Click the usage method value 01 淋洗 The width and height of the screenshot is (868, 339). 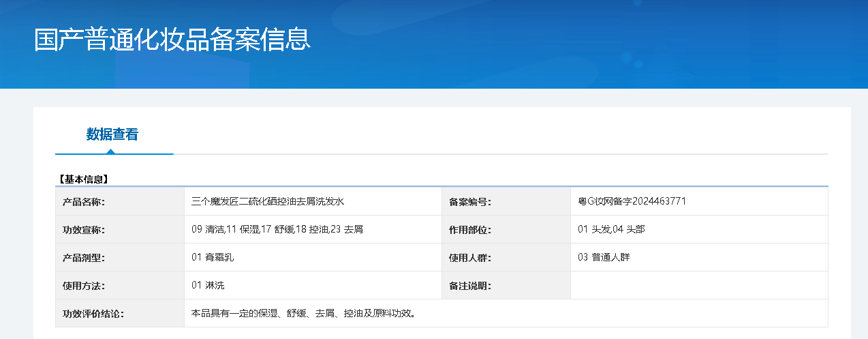tap(208, 285)
